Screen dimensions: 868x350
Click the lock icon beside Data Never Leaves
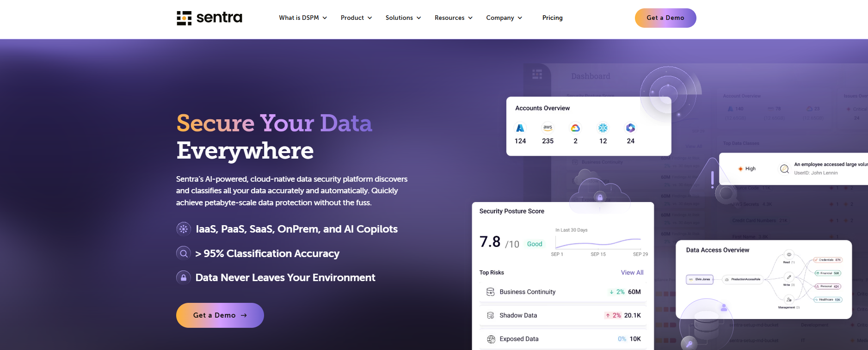click(x=184, y=277)
